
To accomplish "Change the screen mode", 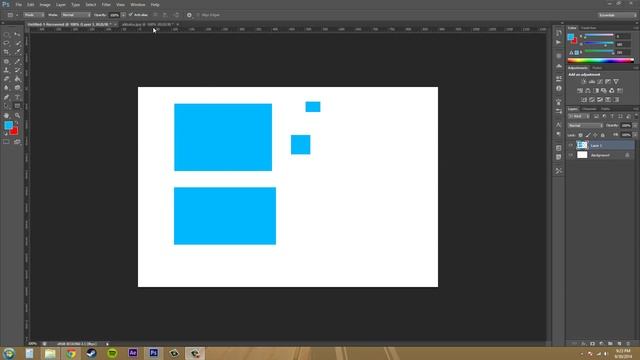I will [17, 142].
